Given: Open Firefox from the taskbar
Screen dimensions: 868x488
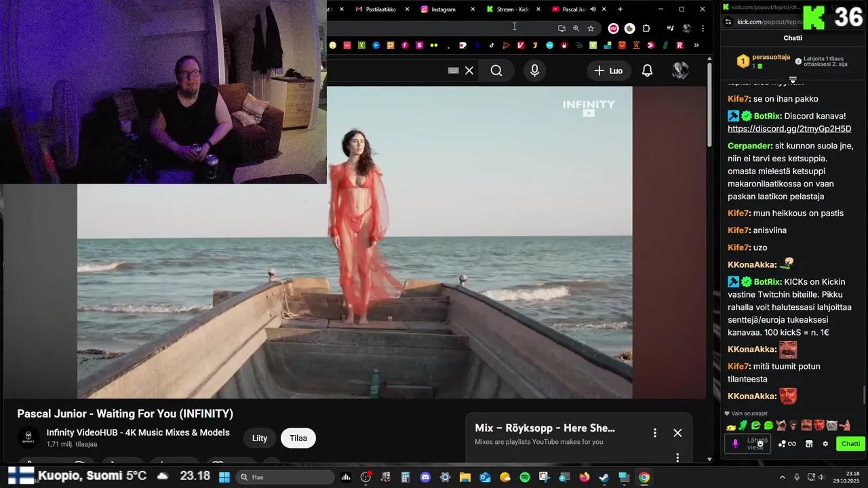Looking at the screenshot, I should pos(585,477).
